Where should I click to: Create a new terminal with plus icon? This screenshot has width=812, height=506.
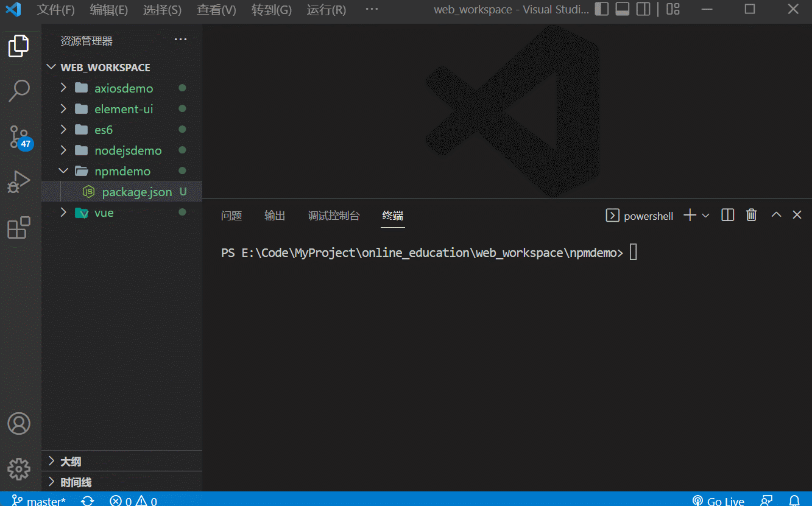pos(690,215)
